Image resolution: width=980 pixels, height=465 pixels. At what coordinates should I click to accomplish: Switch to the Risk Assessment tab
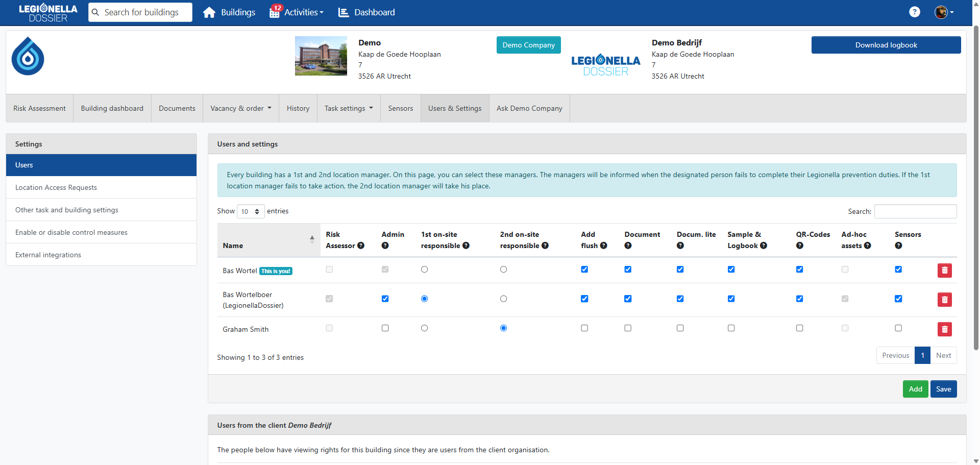click(x=39, y=108)
